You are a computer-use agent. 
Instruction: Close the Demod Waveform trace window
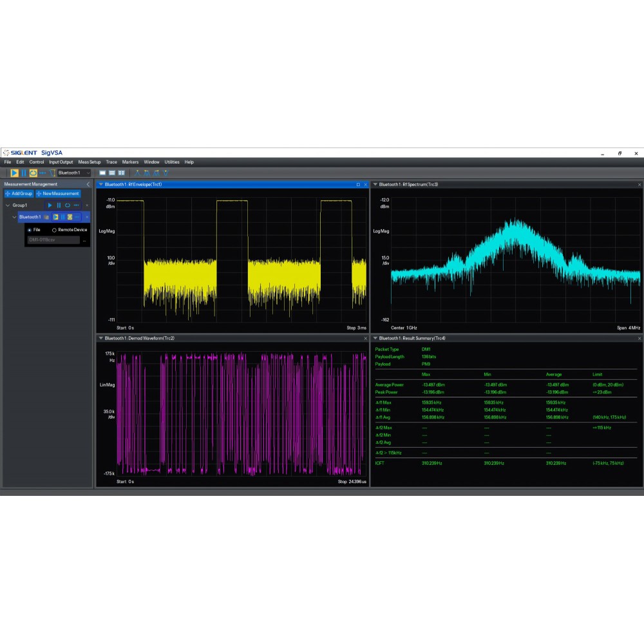(x=366, y=339)
